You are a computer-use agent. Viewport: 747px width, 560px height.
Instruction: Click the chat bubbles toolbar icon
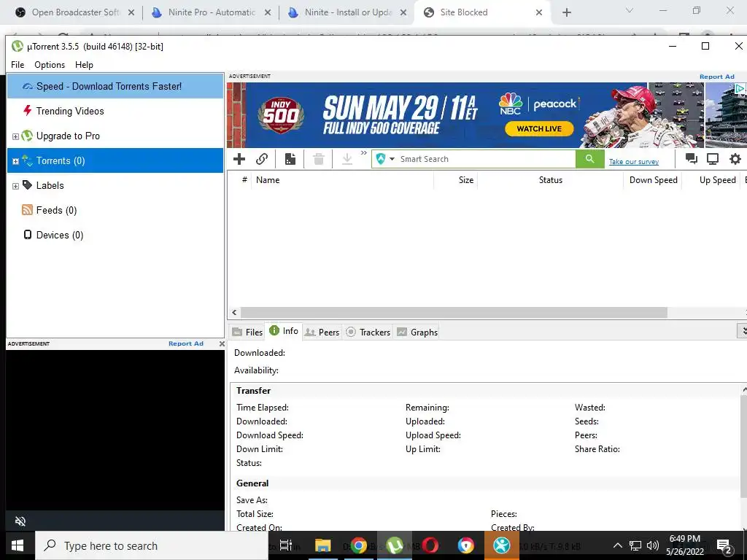[x=692, y=159]
